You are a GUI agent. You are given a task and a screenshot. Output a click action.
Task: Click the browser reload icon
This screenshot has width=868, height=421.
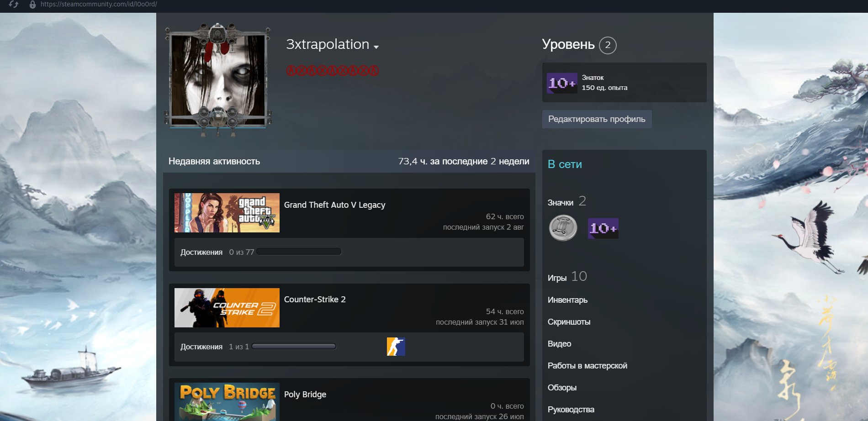pyautogui.click(x=13, y=4)
